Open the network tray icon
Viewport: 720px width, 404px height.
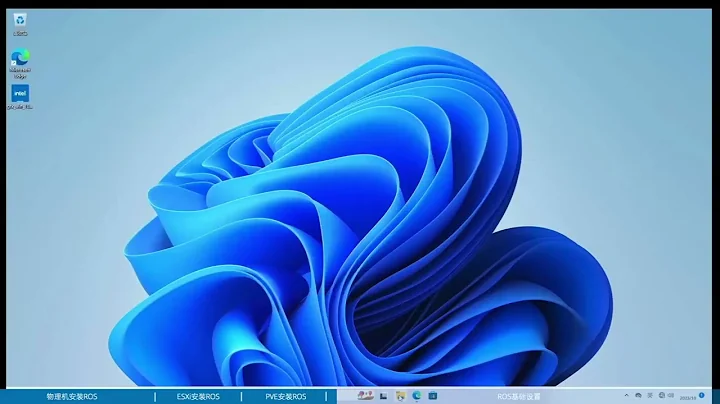pyautogui.click(x=662, y=395)
